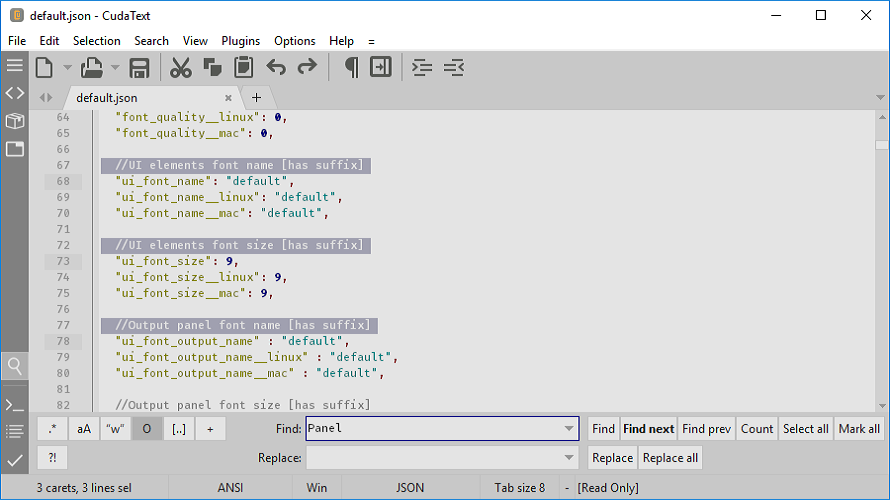Click the Save file toolbar icon
The image size is (890, 500).
[x=140, y=68]
